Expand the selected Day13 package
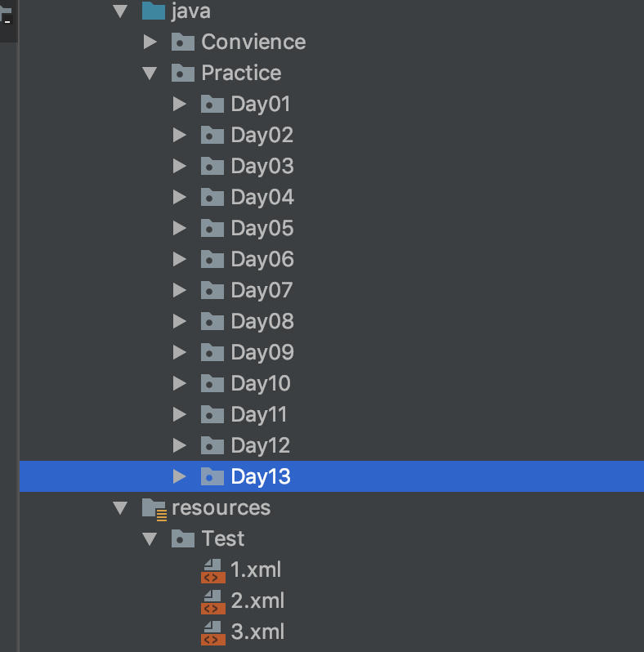The width and height of the screenshot is (644, 652). 180,476
